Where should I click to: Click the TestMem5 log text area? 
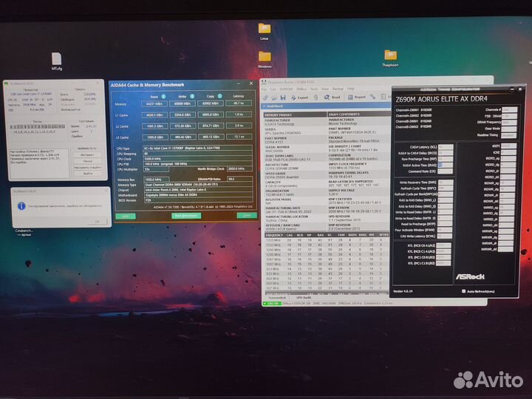(38, 163)
